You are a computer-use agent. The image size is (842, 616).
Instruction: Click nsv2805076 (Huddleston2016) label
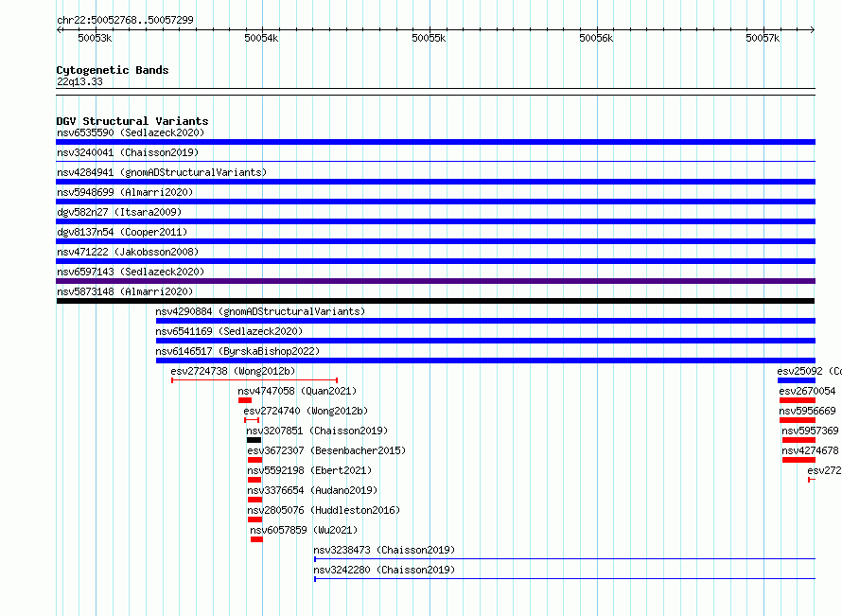(324, 510)
